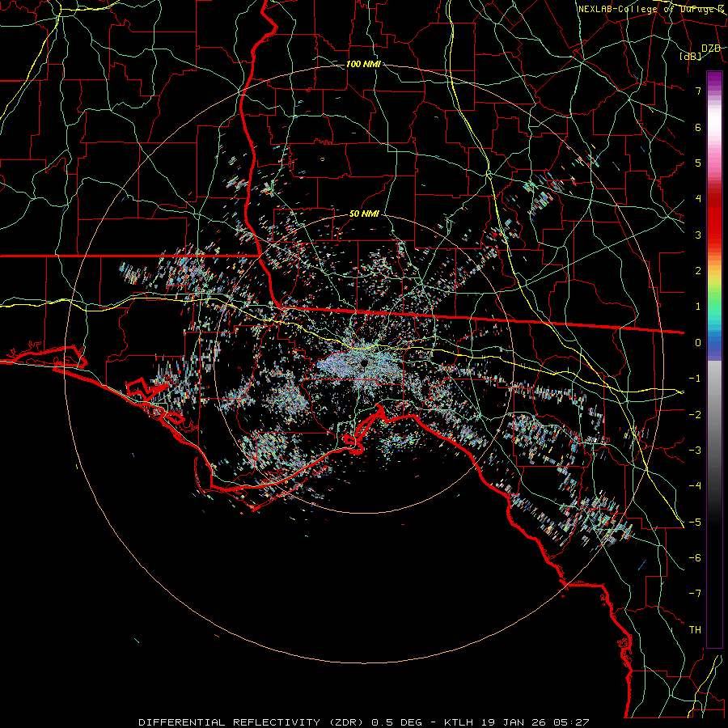This screenshot has height=728, width=728.
Task: Click the "05:27" timestamp
Action: pos(572,722)
